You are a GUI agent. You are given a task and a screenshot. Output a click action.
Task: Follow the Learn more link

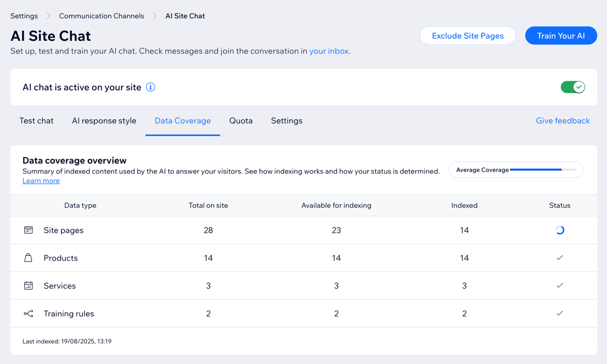tap(41, 181)
